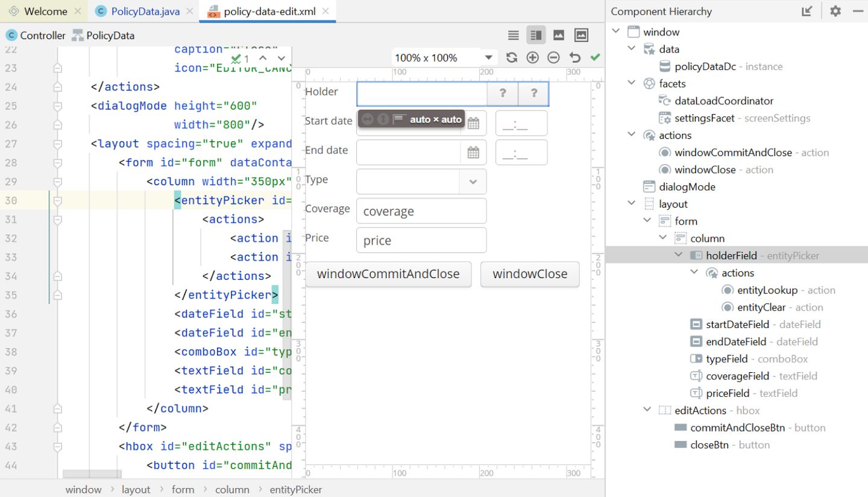Viewport: 868px width, 497px height.
Task: Click the refresh preview icon
Action: (x=512, y=58)
